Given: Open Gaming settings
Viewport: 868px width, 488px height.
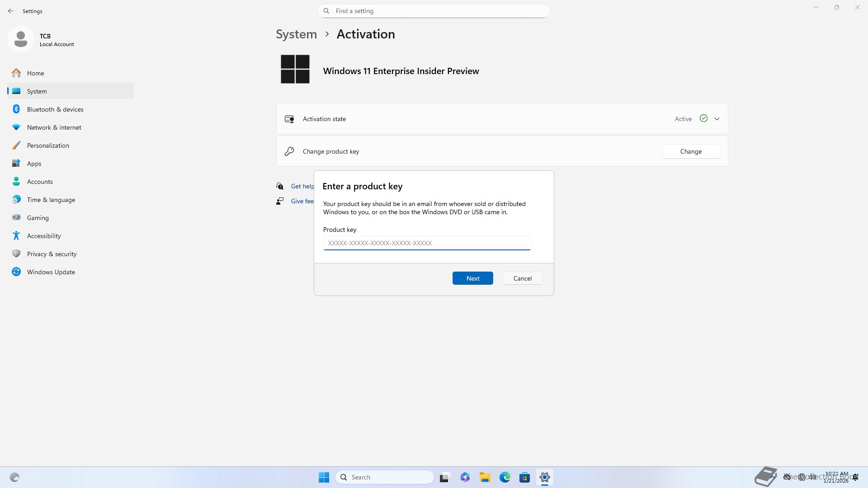Looking at the screenshot, I should (38, 218).
